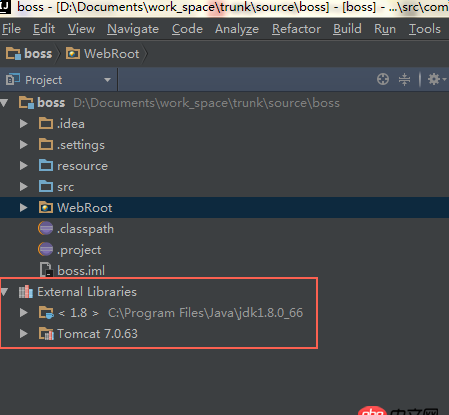Click the scroll-from-source crosshair icon
Image resolution: width=449 pixels, height=415 pixels.
pyautogui.click(x=383, y=79)
